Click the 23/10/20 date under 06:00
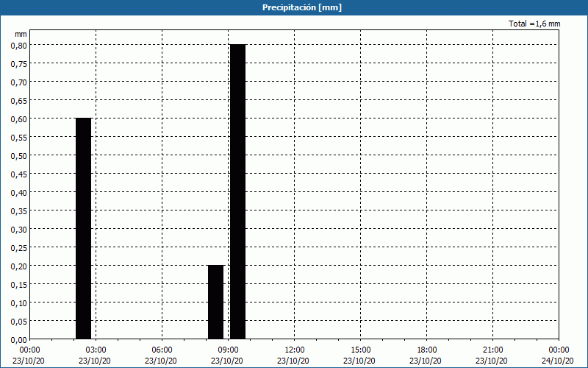The image size is (588, 368). 161,361
